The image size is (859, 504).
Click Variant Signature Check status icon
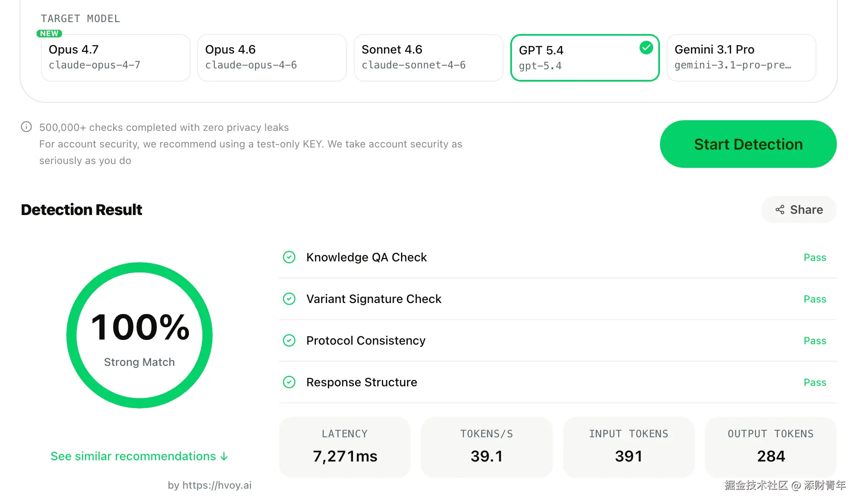[289, 299]
